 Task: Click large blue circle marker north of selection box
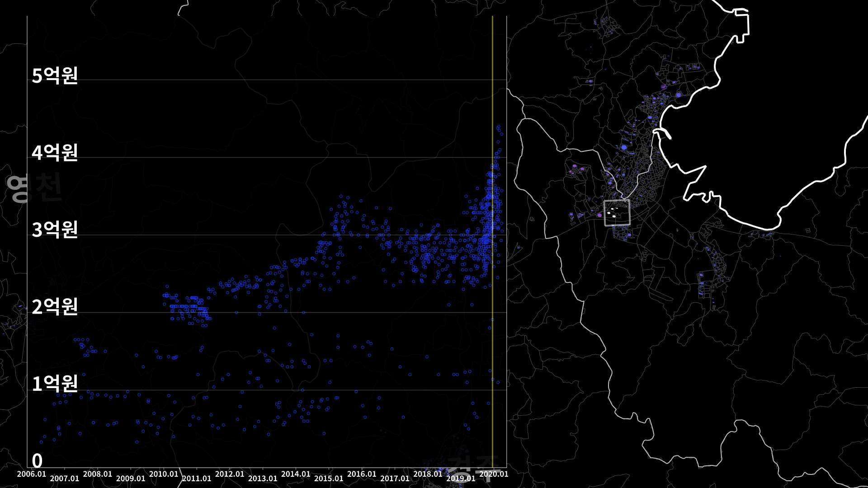624,147
